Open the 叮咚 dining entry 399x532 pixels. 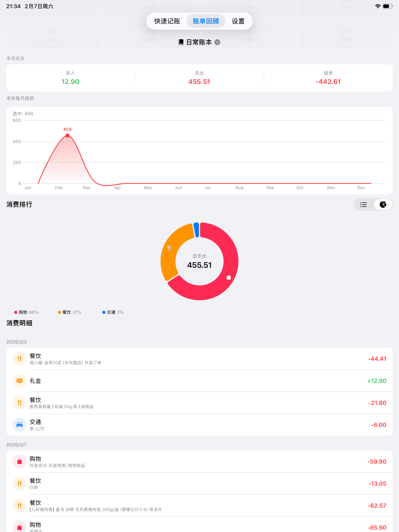199,484
